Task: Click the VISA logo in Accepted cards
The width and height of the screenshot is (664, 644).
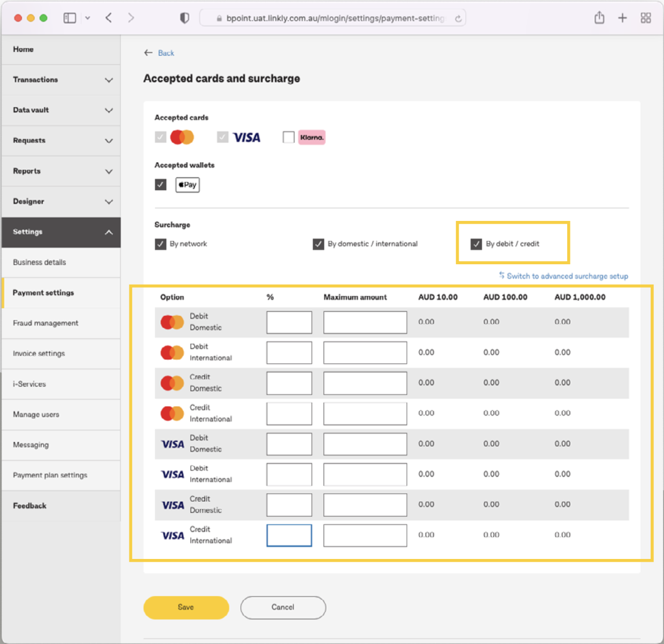Action: coord(246,137)
